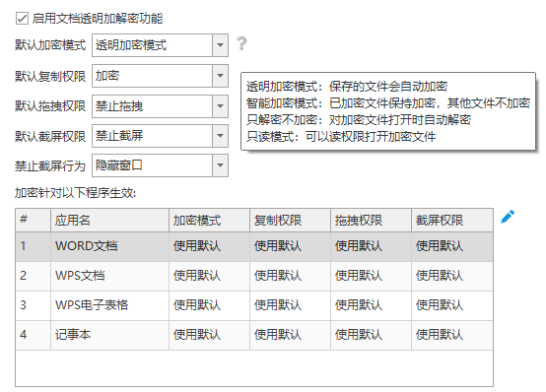Click 复制权限 column header

(x=290, y=220)
